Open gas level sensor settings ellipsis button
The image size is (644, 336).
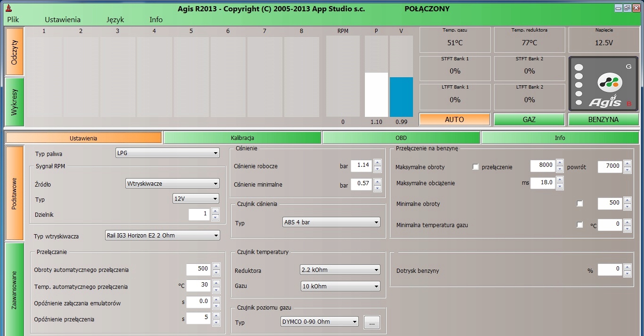372,322
